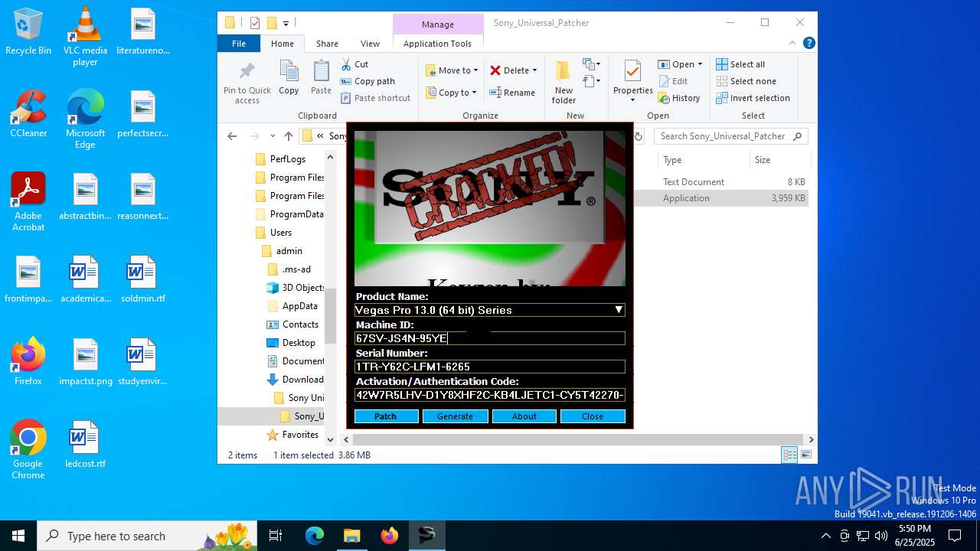Click the Copy ribbon icon
The image size is (980, 551).
289,77
